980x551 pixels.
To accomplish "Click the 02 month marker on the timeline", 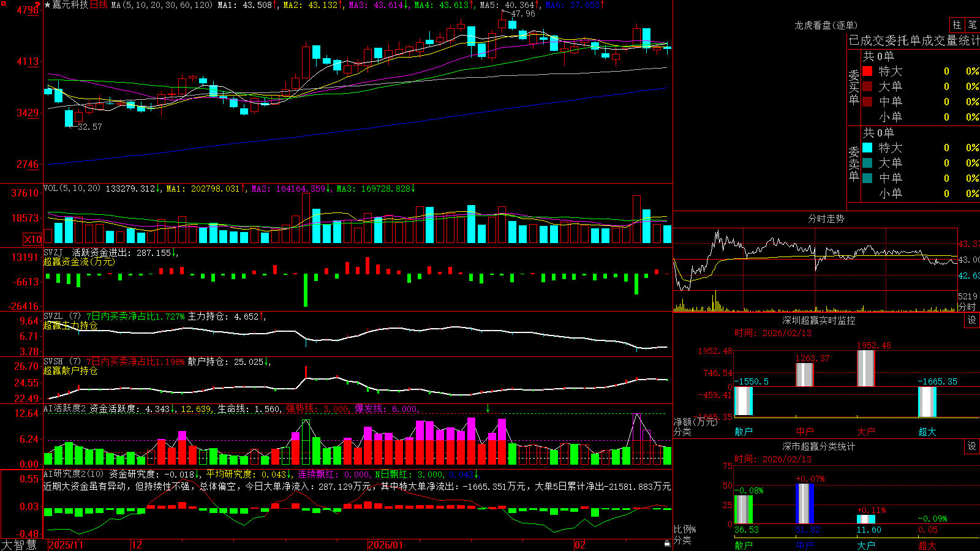I will pyautogui.click(x=580, y=545).
